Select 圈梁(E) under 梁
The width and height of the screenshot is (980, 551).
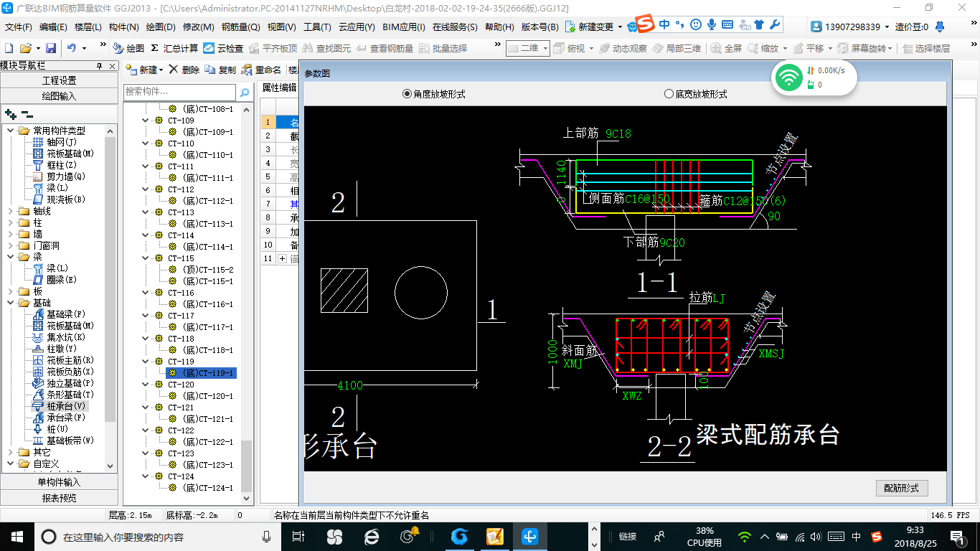coord(55,280)
